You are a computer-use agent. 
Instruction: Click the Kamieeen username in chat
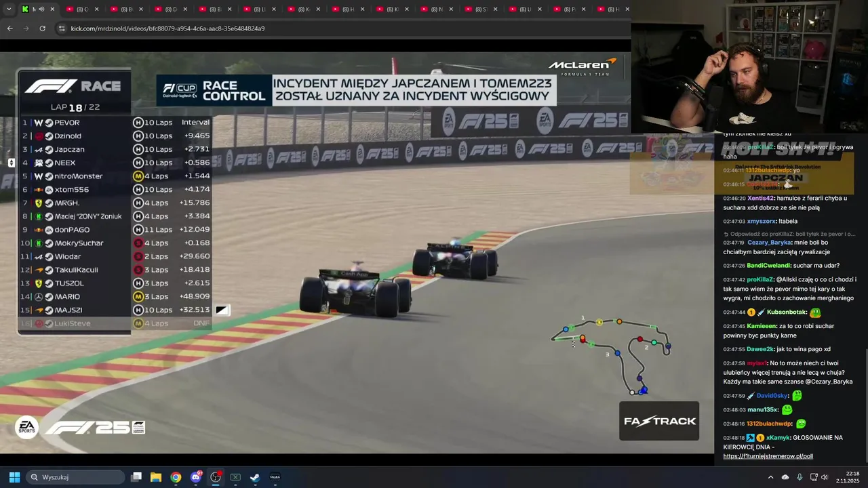pos(762,326)
